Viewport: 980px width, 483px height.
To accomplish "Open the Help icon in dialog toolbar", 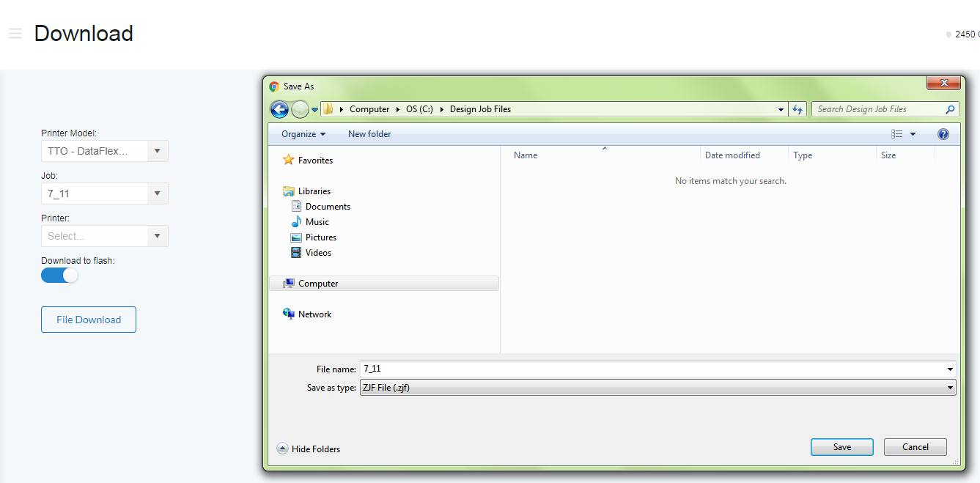I will point(943,134).
